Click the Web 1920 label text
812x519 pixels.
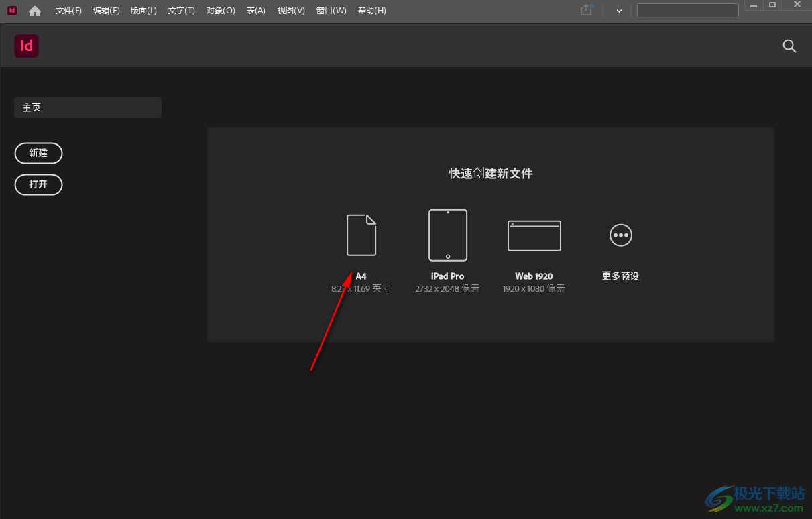534,276
